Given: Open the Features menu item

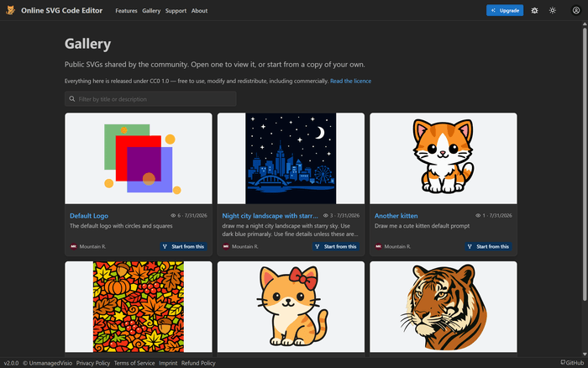Looking at the screenshot, I should [126, 11].
